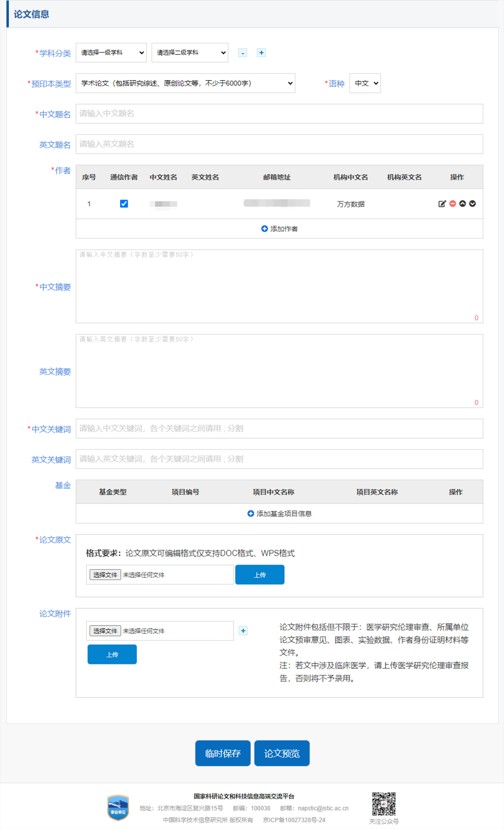Image resolution: width=504 pixels, height=829 pixels.
Task: Focus the 英文题名 input field
Action: [x=279, y=144]
